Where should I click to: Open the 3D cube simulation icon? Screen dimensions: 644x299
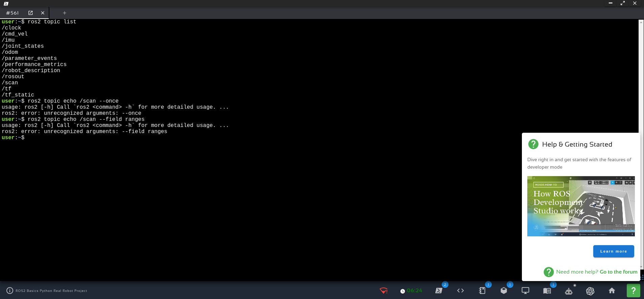pos(504,291)
